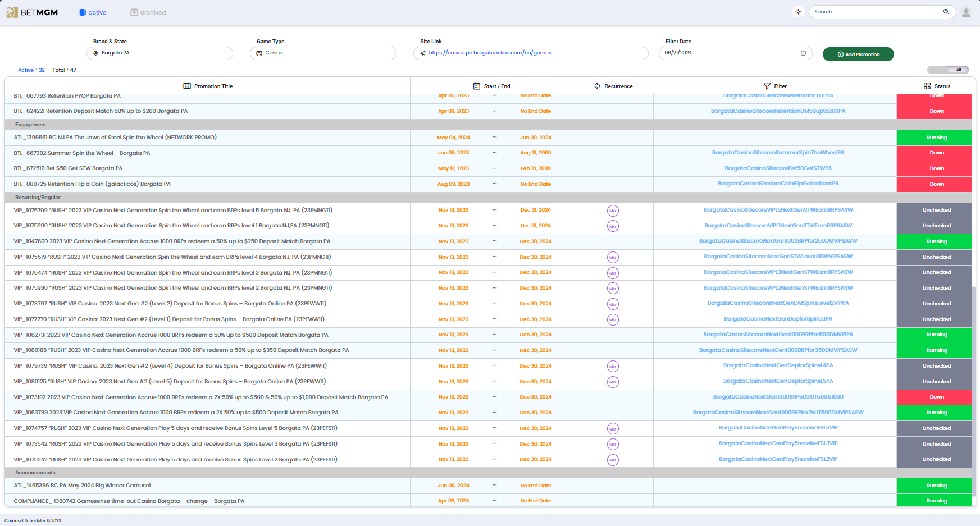Click the Mo recurrence icon for VIP_1077270
This screenshot has width=980, height=526.
point(613,319)
